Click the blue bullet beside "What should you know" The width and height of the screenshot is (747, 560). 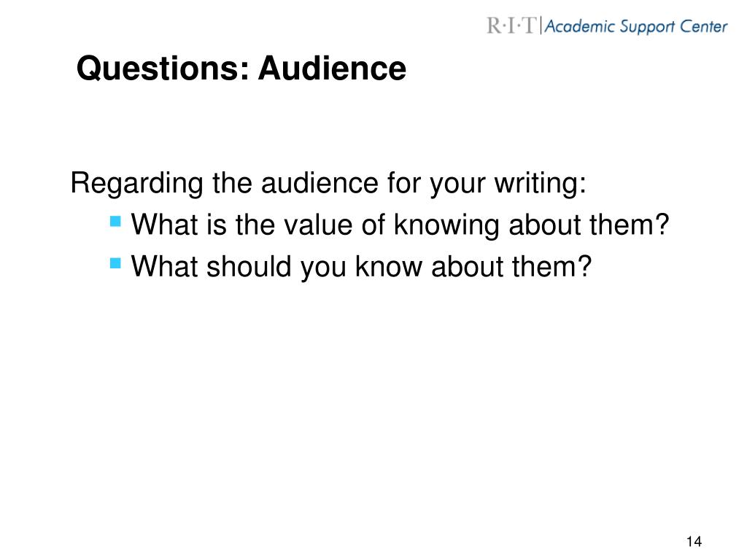click(115, 262)
